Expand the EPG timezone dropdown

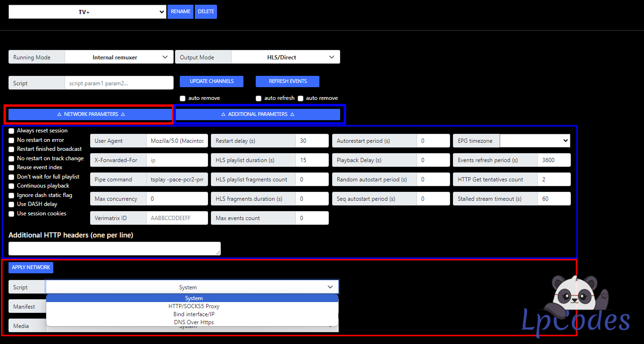[x=535, y=141]
